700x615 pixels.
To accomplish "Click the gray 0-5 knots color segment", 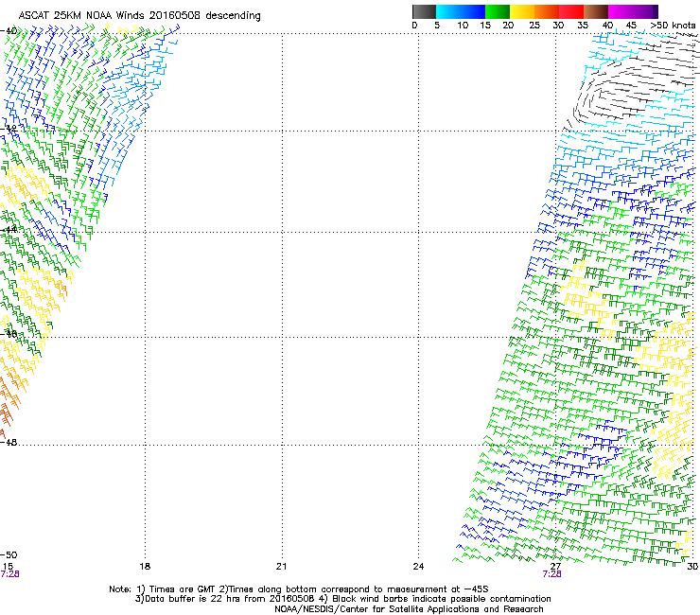I will 424,11.
